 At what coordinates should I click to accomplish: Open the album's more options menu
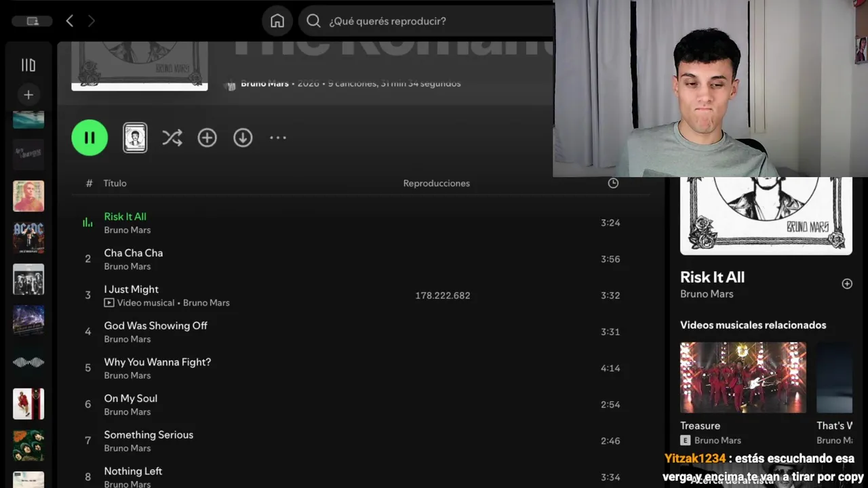[x=278, y=138]
